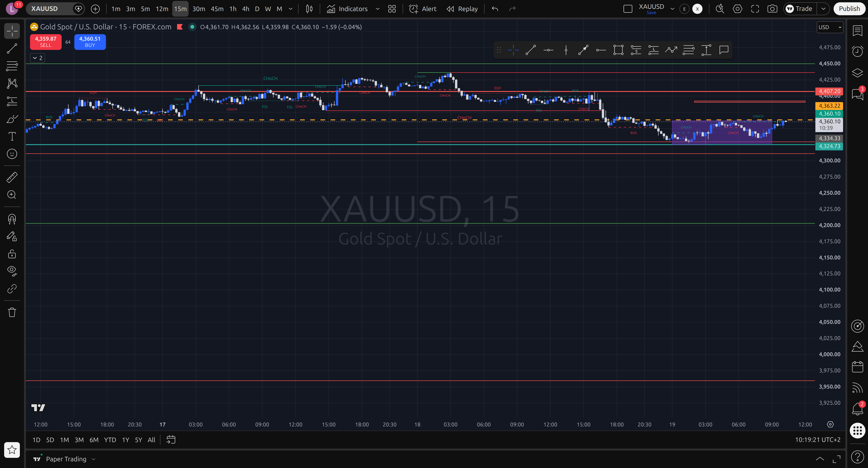Expand more timeframes dropdown arrow
Screen dimensions: 868x468
point(290,9)
